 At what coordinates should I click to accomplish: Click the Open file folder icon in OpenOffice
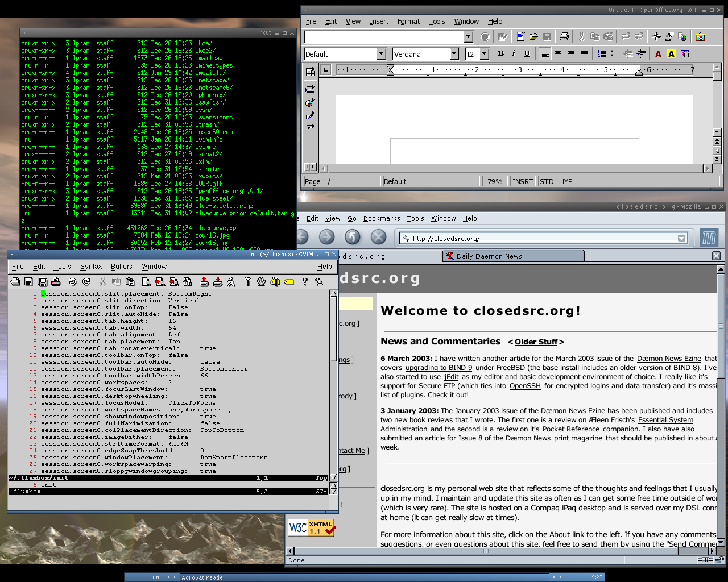tap(533, 37)
